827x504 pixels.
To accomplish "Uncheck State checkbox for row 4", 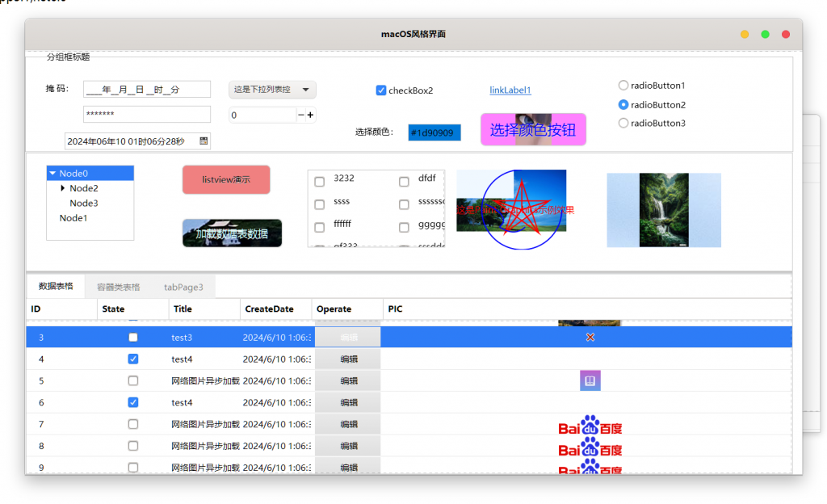I will pyautogui.click(x=133, y=359).
